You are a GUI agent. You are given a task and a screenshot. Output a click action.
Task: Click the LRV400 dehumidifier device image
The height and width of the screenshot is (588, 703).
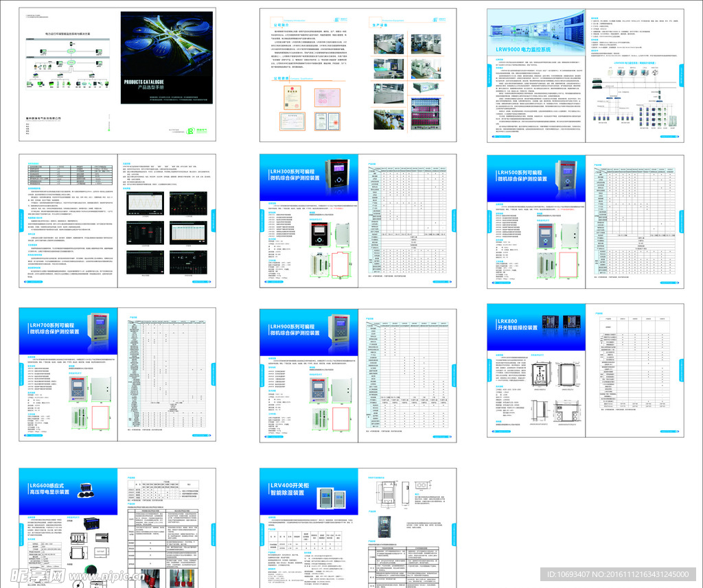coord(325,497)
